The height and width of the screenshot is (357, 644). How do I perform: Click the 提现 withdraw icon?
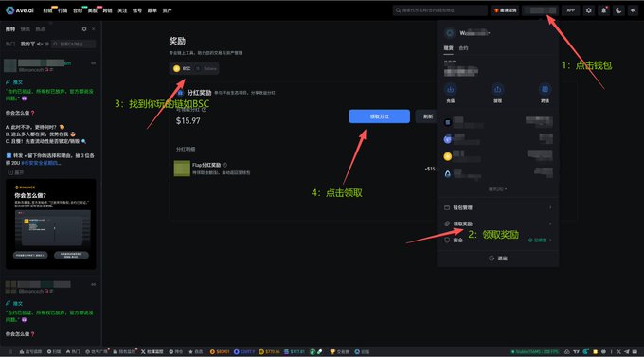tap(498, 90)
